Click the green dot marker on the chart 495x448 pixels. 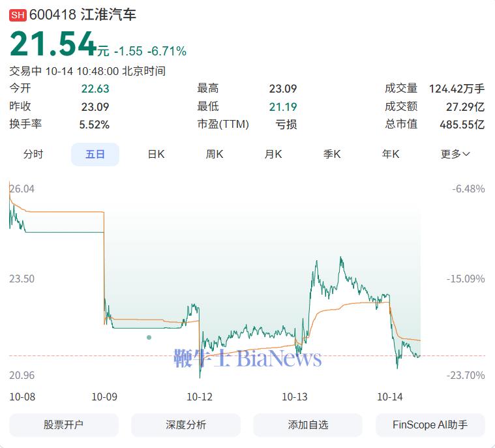[x=149, y=338]
